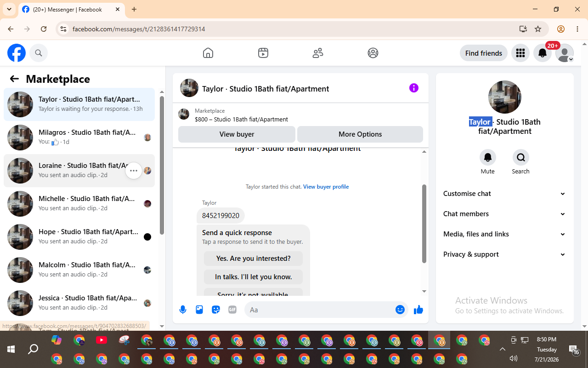This screenshot has height=368, width=588.
Task: Open a new browser tab
Action: click(134, 9)
